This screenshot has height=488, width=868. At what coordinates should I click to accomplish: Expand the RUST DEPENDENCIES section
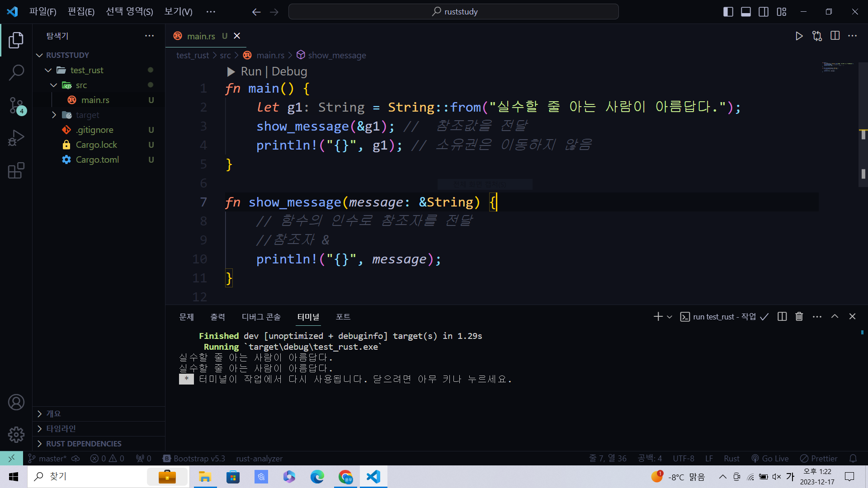pyautogui.click(x=84, y=444)
